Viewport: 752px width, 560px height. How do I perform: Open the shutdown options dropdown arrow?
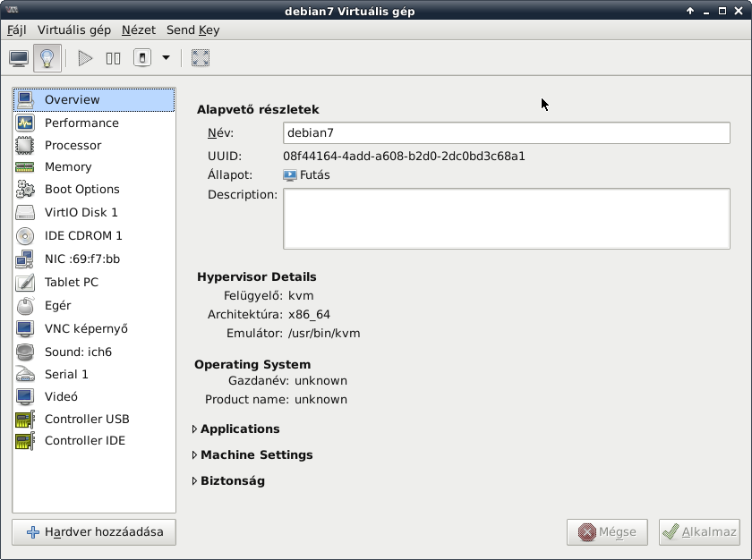pos(166,58)
